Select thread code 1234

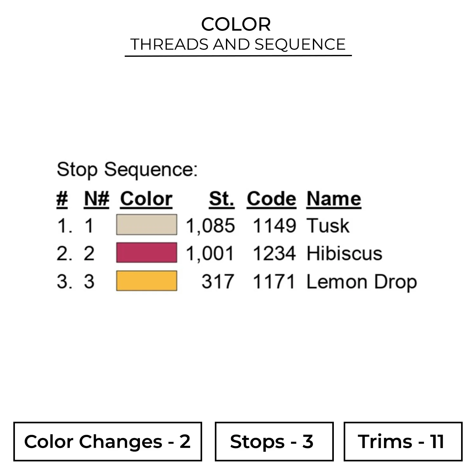(274, 254)
